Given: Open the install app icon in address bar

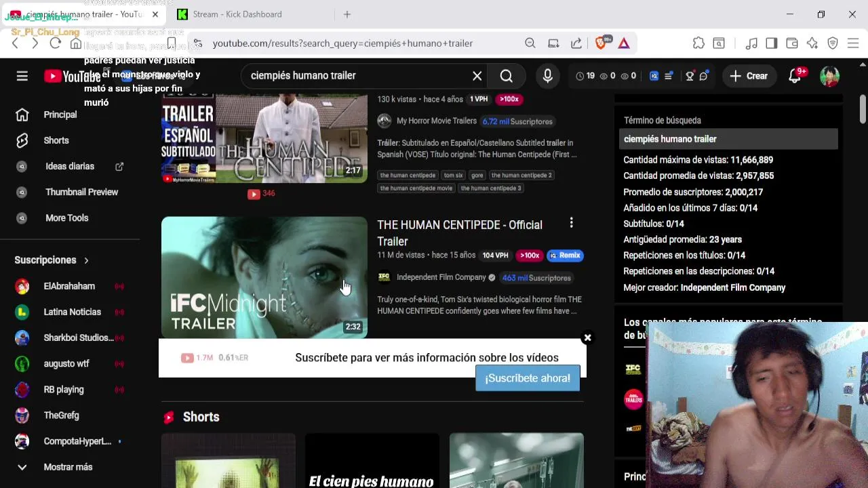Looking at the screenshot, I should 553,43.
